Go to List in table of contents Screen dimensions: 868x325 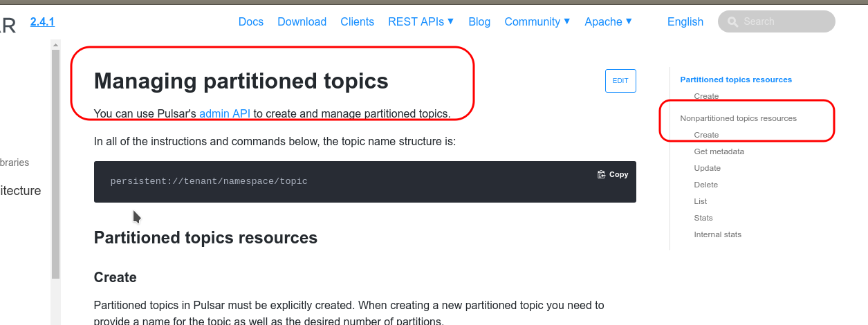(700, 201)
